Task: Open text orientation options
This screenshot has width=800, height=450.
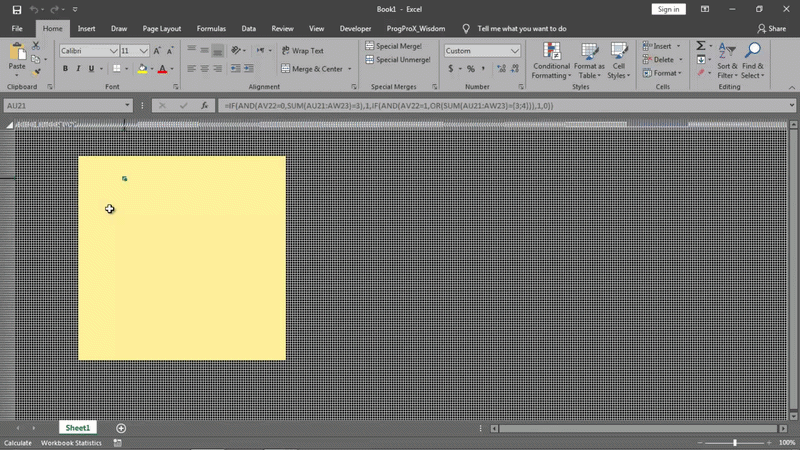Action: [x=238, y=50]
